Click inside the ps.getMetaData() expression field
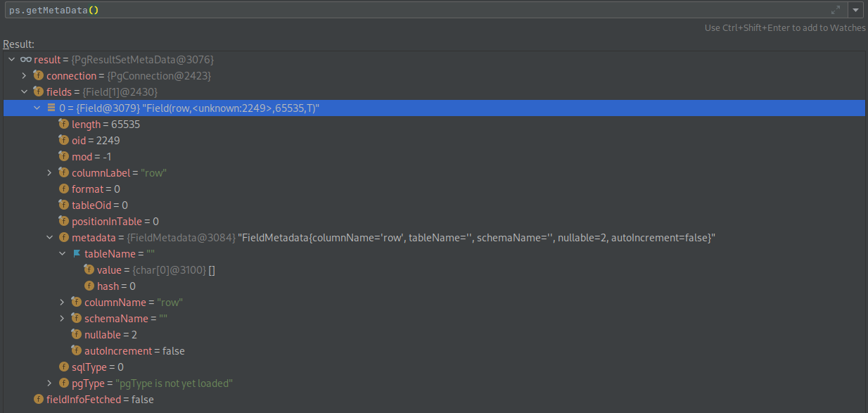The image size is (868, 413). (415, 11)
